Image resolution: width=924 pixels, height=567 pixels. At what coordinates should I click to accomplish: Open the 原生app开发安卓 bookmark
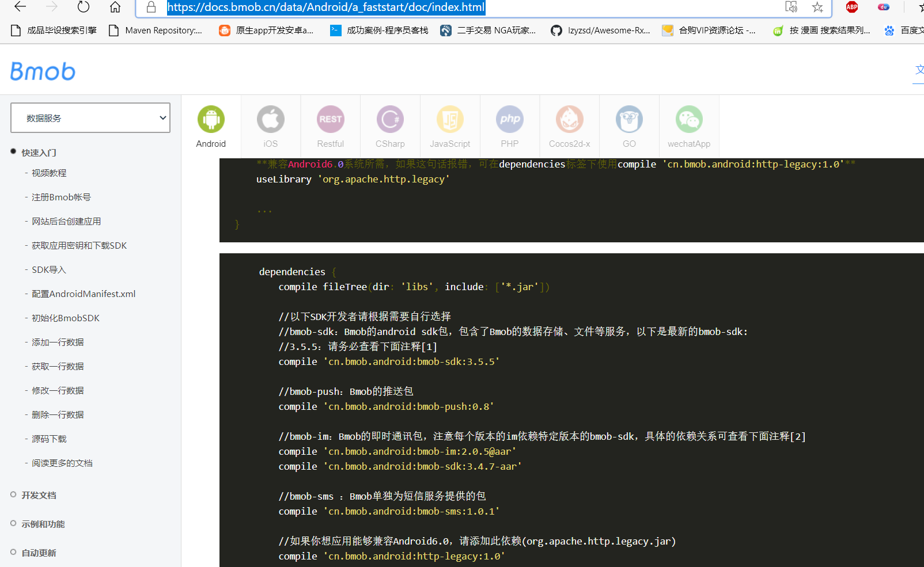[266, 31]
